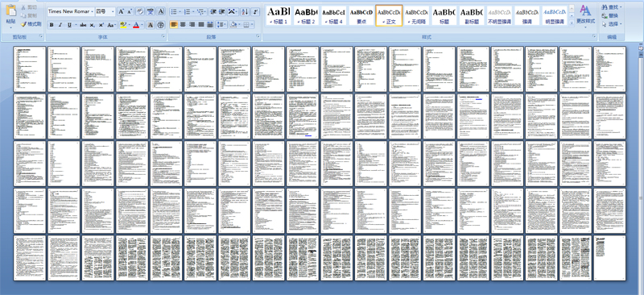Open the Times New Roman font name dropdown
Viewport: 644px width, 295px height.
coord(92,11)
